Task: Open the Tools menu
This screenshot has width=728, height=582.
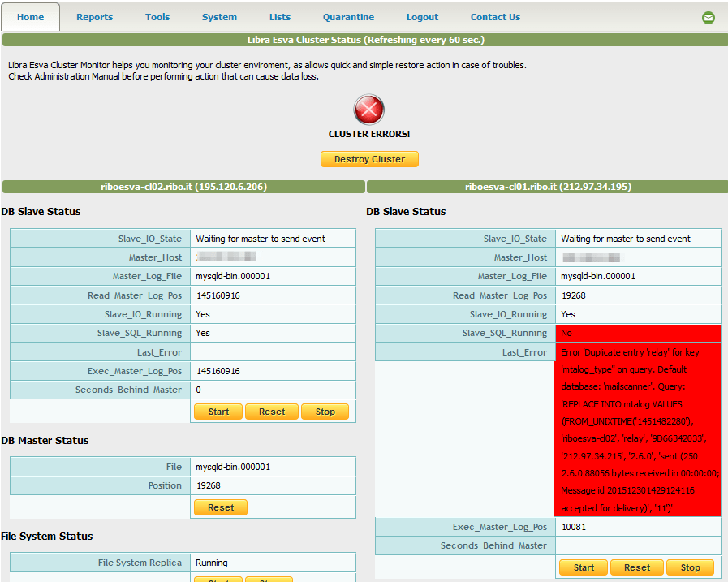Action: click(157, 17)
